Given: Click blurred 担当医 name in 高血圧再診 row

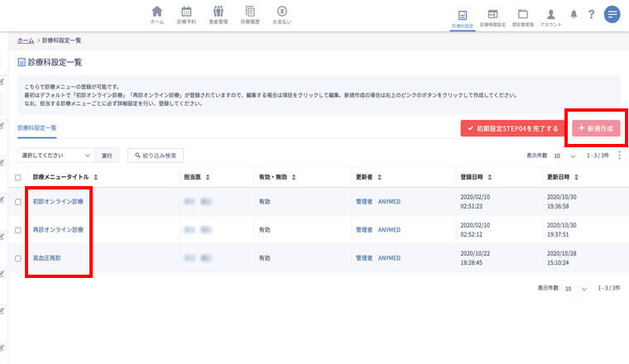Looking at the screenshot, I should click(x=198, y=258).
